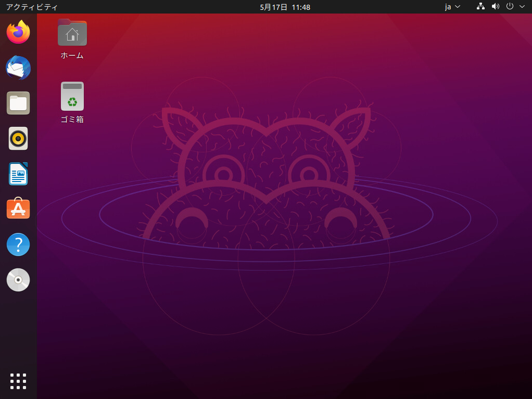This screenshot has width=532, height=399.
Task: Click the volume speaker icon
Action: tap(496, 6)
